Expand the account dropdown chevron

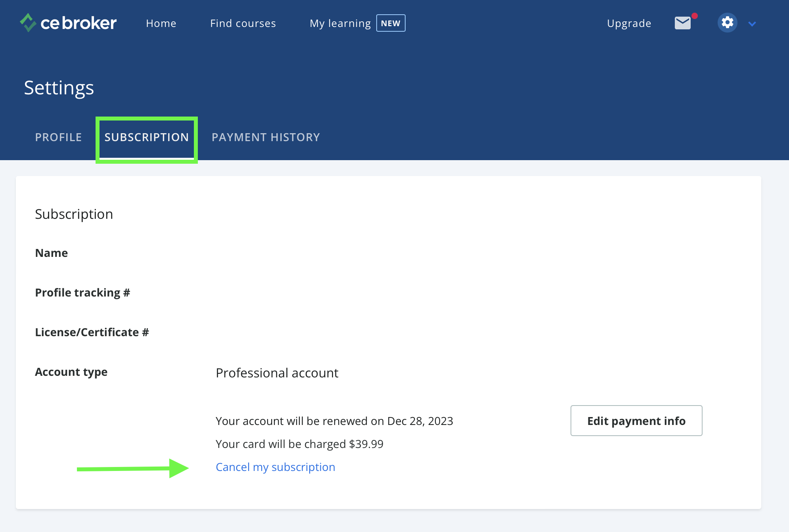752,24
